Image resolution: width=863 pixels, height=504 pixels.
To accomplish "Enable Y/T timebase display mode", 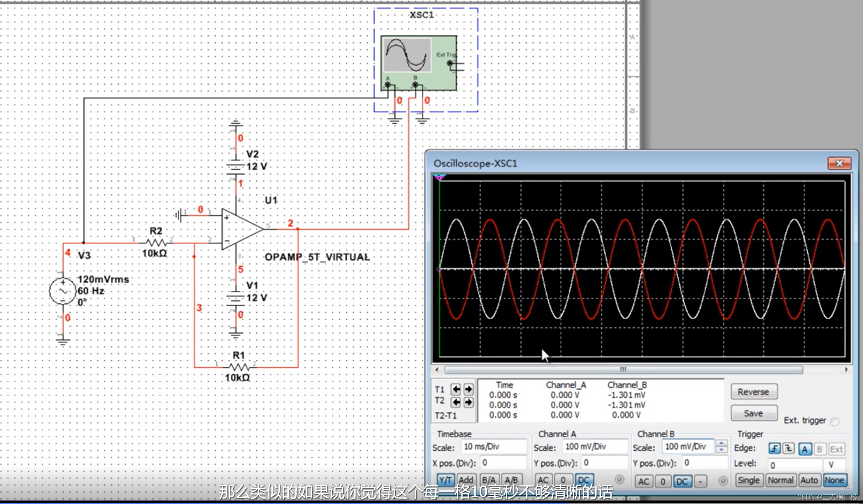I will click(445, 481).
